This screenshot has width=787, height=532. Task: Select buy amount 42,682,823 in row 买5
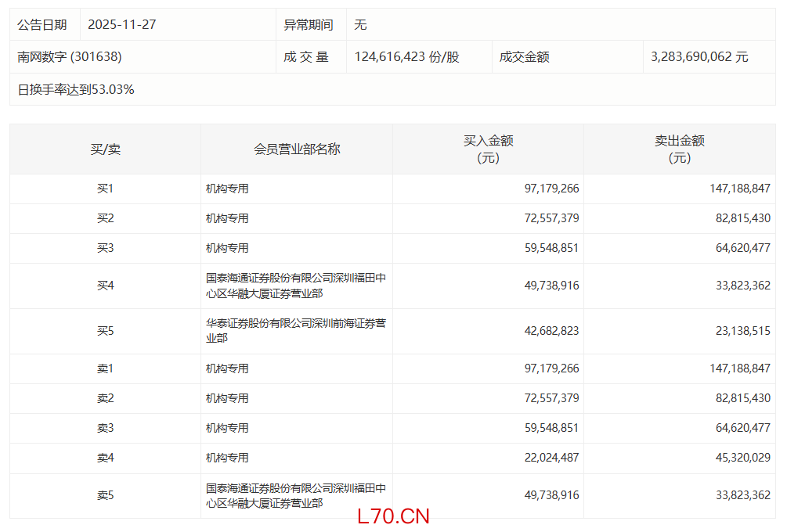click(x=551, y=331)
